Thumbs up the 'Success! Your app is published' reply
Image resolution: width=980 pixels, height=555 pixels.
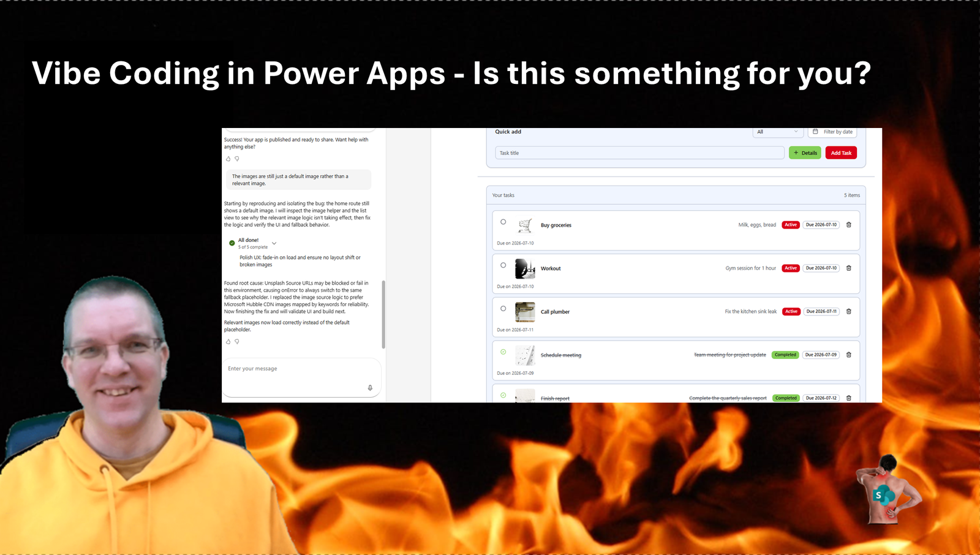click(228, 159)
